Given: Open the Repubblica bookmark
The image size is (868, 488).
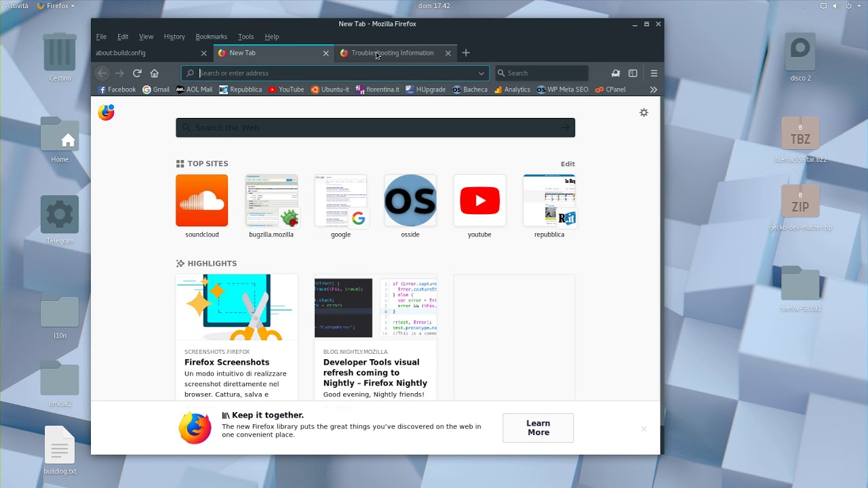Looking at the screenshot, I should coord(240,89).
